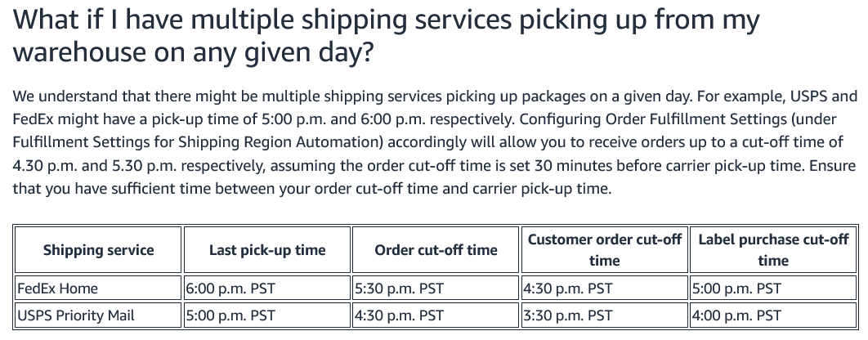Image resolution: width=868 pixels, height=340 pixels.
Task: Select the Order cut-off time column header
Action: pos(436,250)
